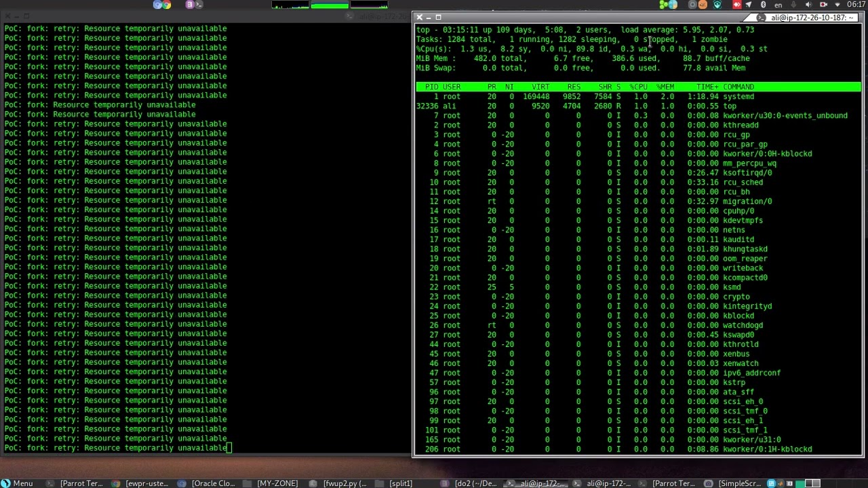
Task: Click the gray disc tray icon
Action: click(692, 5)
